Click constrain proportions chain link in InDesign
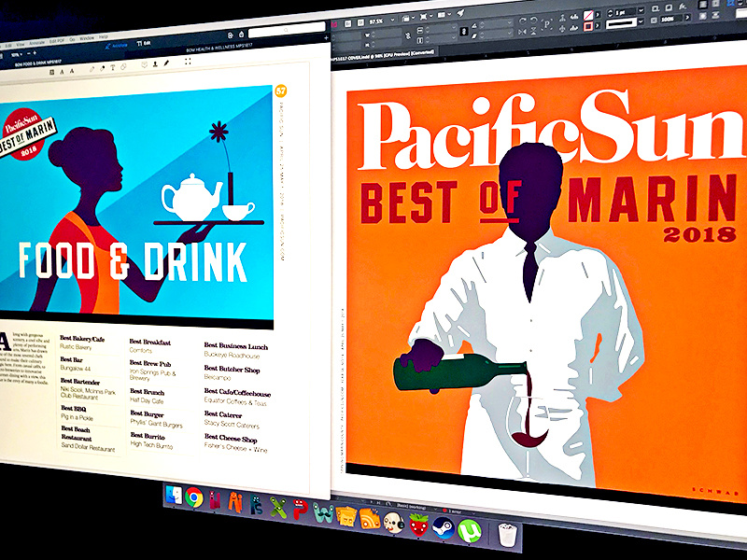 pos(408,35)
